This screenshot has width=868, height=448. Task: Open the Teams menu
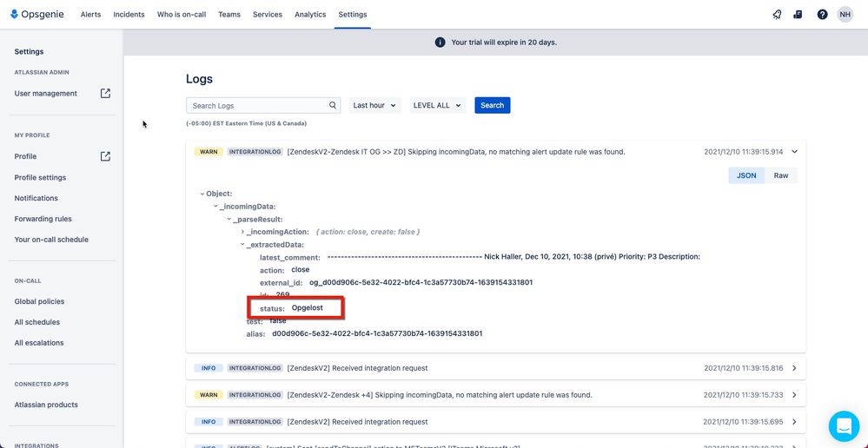click(x=229, y=15)
